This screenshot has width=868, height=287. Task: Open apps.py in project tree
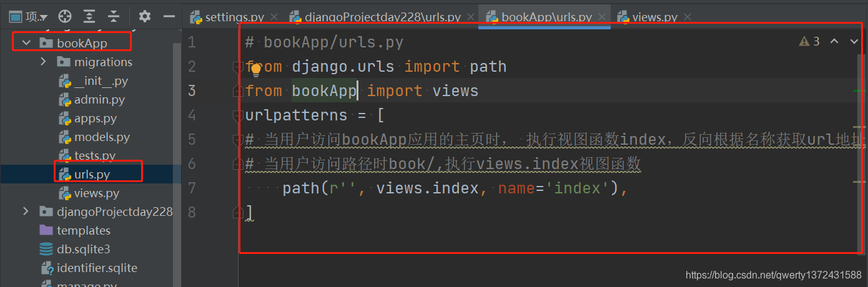(x=96, y=118)
